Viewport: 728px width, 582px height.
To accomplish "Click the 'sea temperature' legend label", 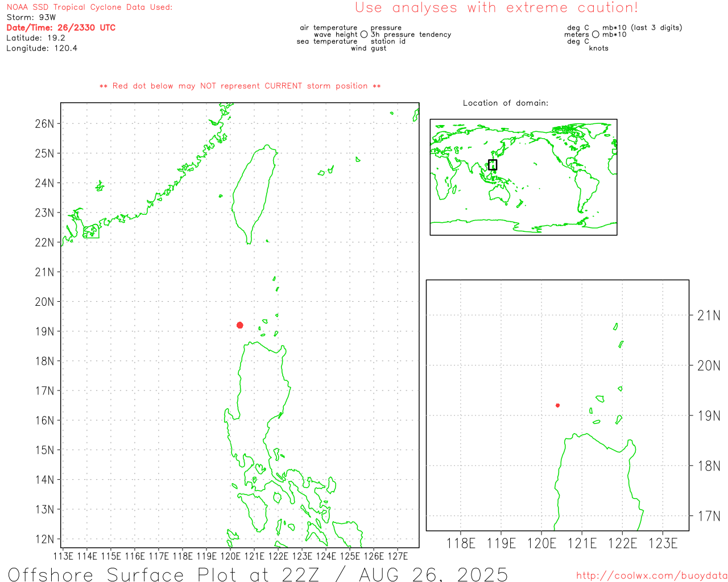I will tap(327, 41).
